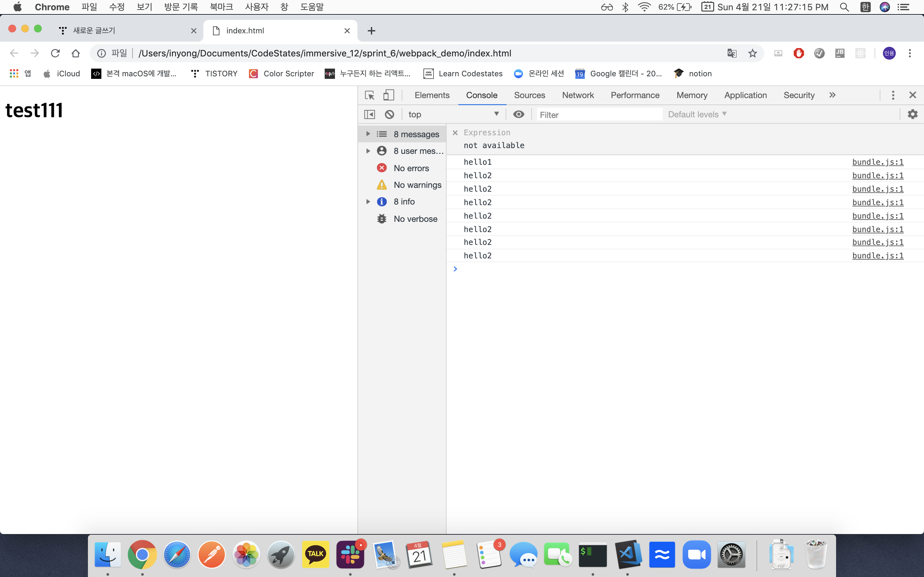Open DevTools three-dot customize menu
Viewport: 924px width, 577px height.
[893, 95]
